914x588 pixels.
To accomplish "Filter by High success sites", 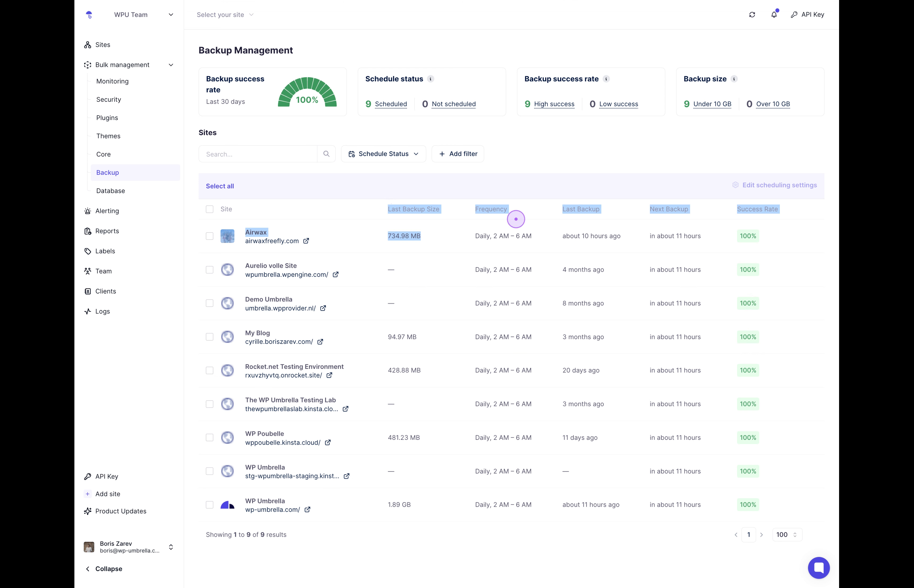I will pos(554,104).
